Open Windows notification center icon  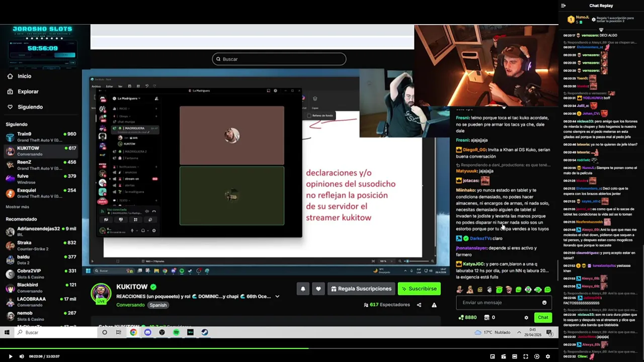[549, 332]
